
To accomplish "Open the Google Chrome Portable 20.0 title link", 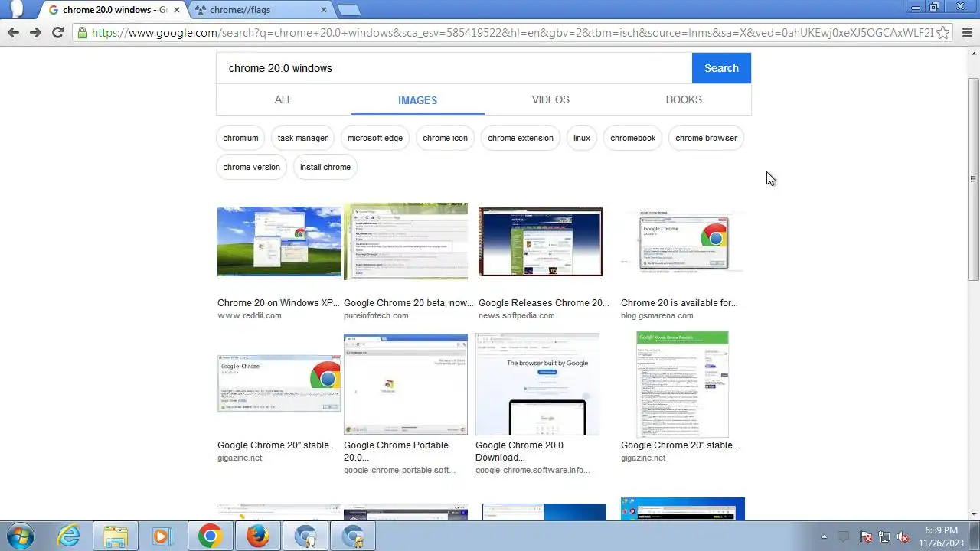I will click(x=396, y=452).
